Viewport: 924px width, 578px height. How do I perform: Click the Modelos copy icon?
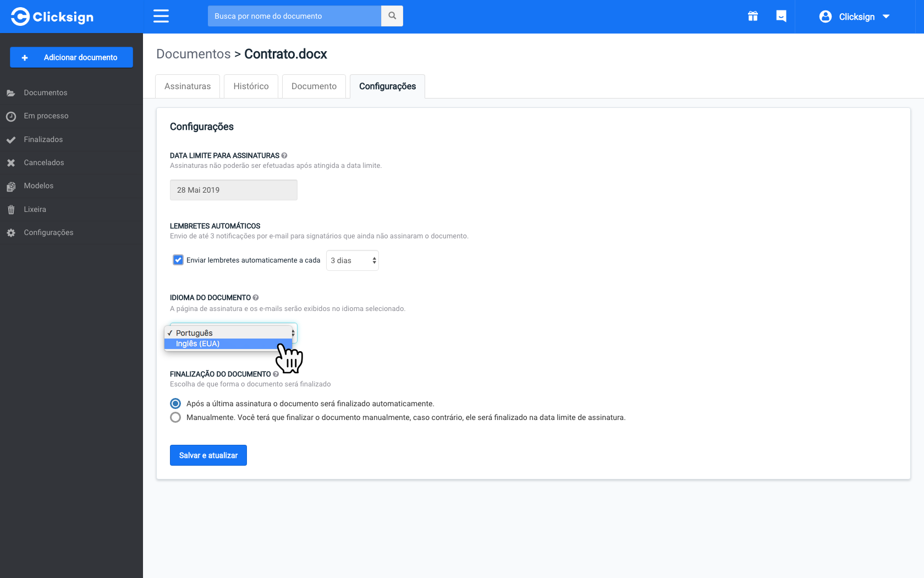(x=11, y=187)
